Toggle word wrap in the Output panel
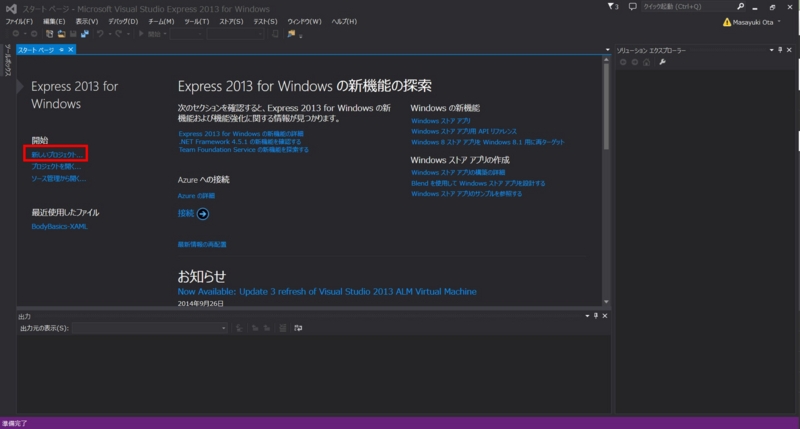Screen dimensions: 800x429 [298, 328]
